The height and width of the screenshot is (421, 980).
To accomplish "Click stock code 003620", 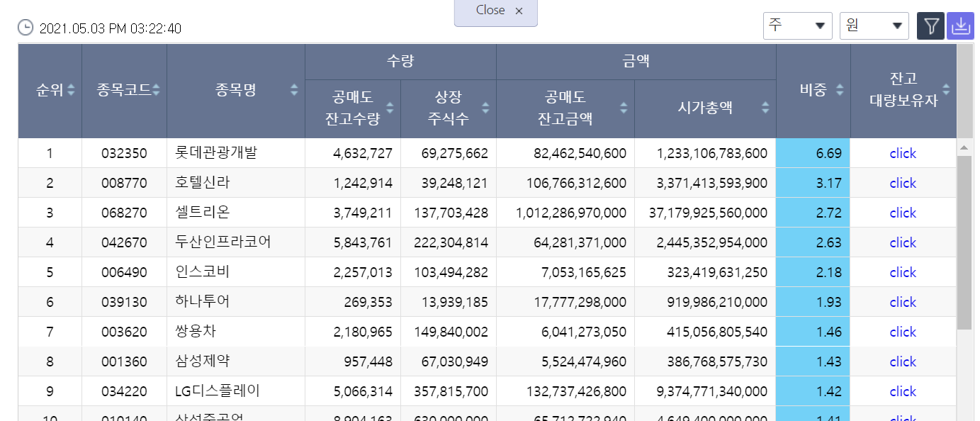I will pyautogui.click(x=124, y=332).
